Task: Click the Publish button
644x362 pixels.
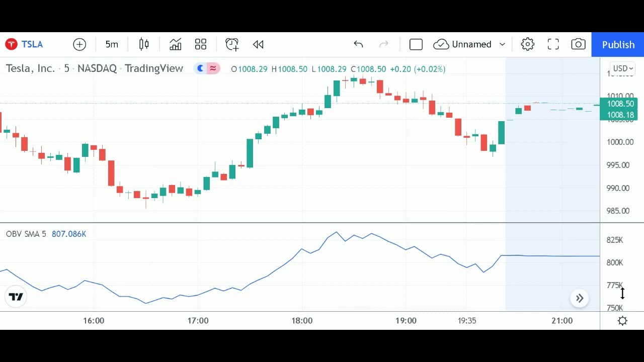Action: pyautogui.click(x=618, y=45)
